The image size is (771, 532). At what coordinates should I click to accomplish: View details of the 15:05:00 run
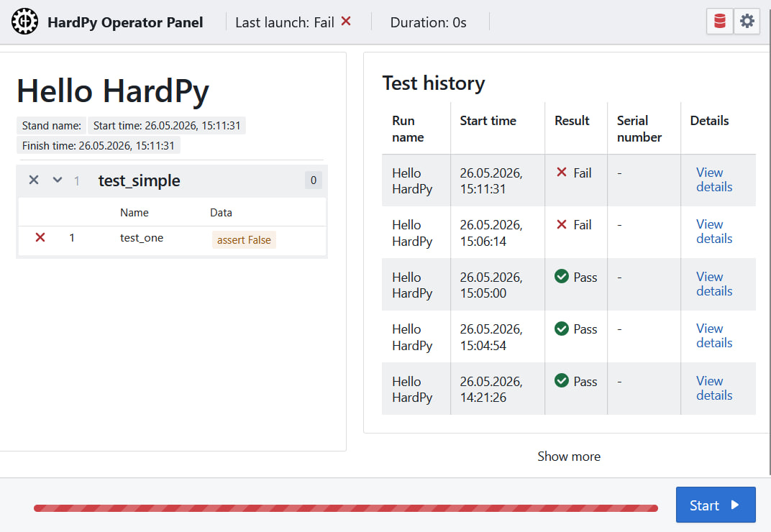[714, 284]
